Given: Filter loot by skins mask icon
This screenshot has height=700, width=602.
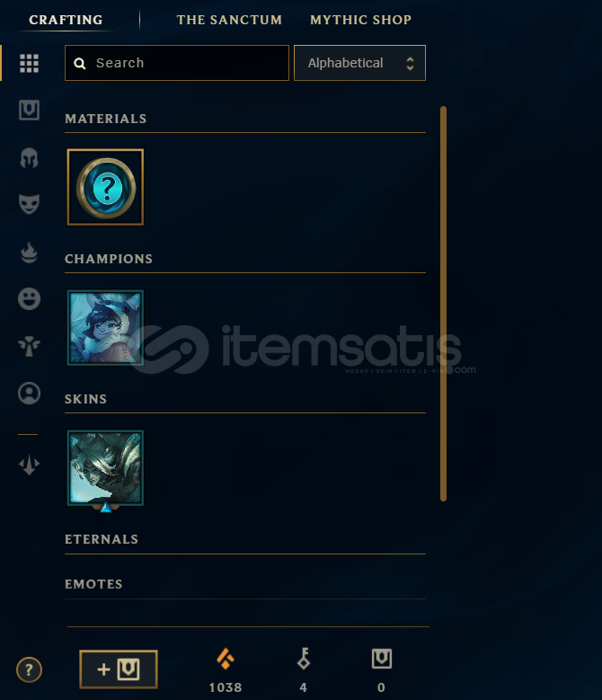Looking at the screenshot, I should tap(29, 205).
